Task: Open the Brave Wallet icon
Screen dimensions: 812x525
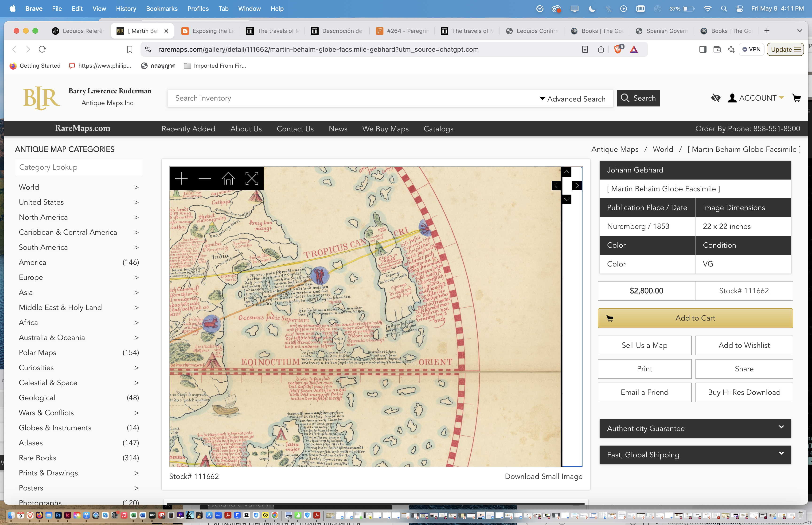Action: (x=717, y=49)
